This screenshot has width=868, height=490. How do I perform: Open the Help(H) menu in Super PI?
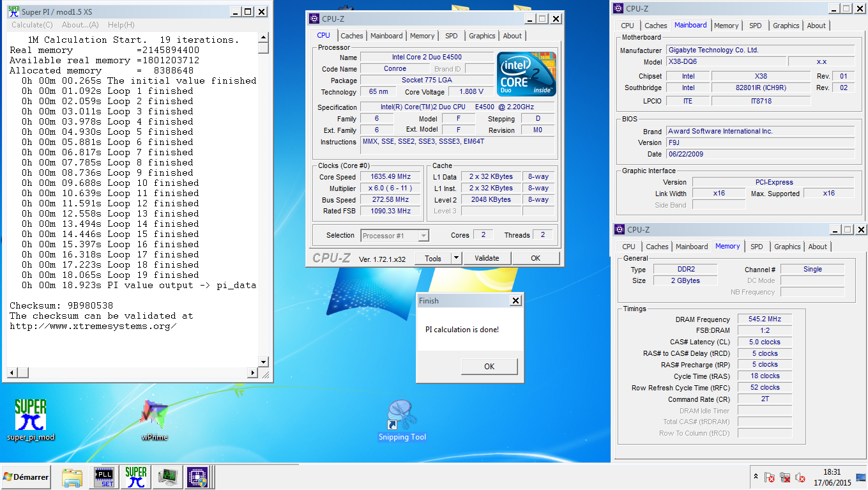(121, 25)
